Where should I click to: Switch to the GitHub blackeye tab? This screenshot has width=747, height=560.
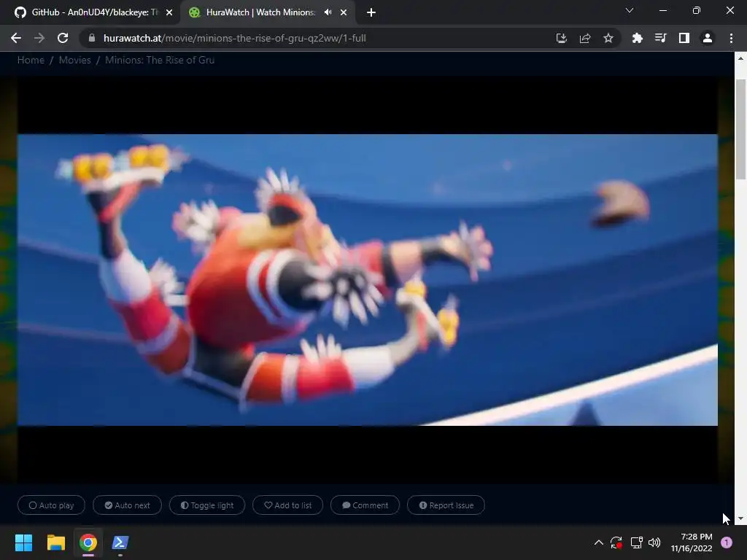(90, 12)
